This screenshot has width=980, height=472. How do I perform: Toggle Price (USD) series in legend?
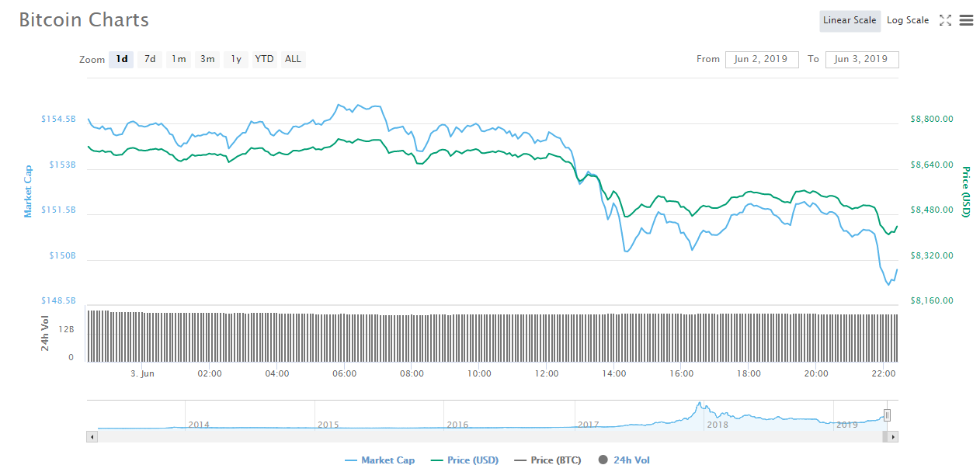click(464, 460)
